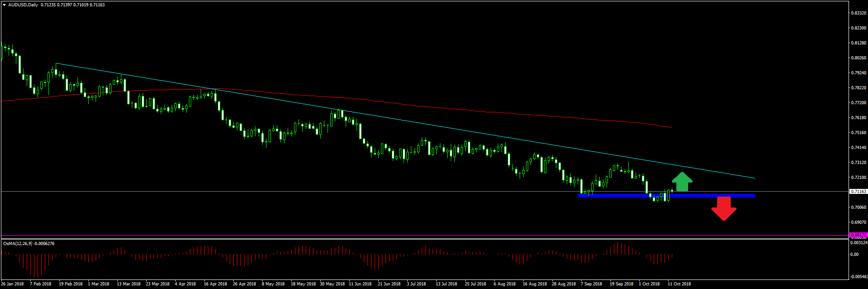Click the 0.80260 price scale label

[859, 58]
